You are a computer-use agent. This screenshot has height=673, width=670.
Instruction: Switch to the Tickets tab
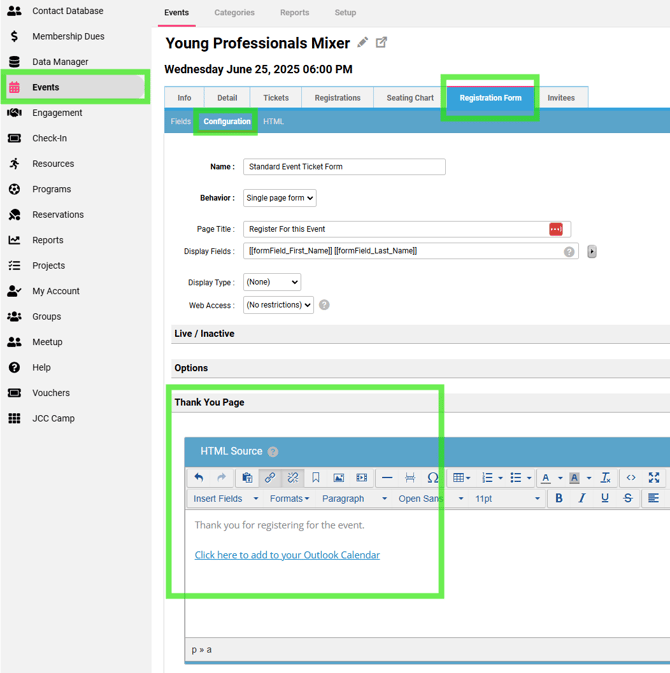276,98
